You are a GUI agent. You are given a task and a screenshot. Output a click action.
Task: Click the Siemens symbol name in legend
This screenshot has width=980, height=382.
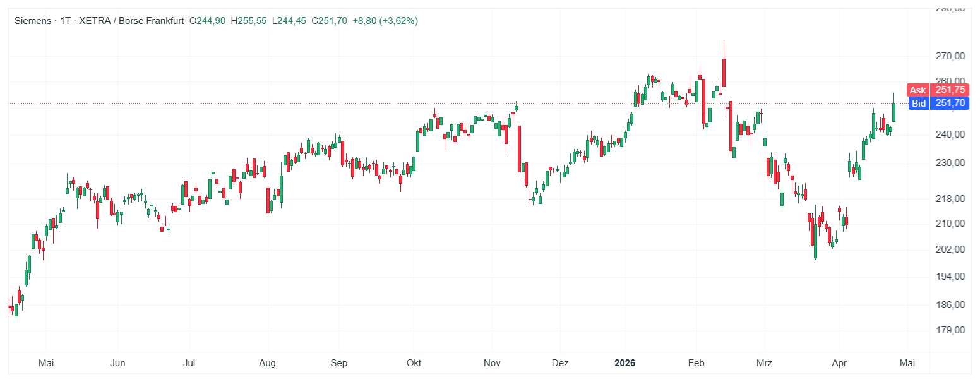click(x=32, y=21)
